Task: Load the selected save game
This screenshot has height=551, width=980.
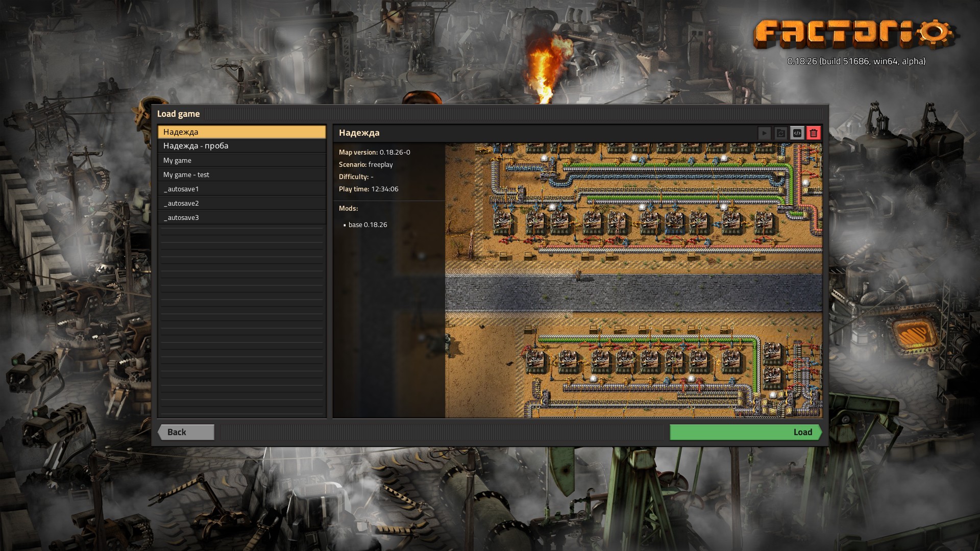Action: [x=746, y=432]
